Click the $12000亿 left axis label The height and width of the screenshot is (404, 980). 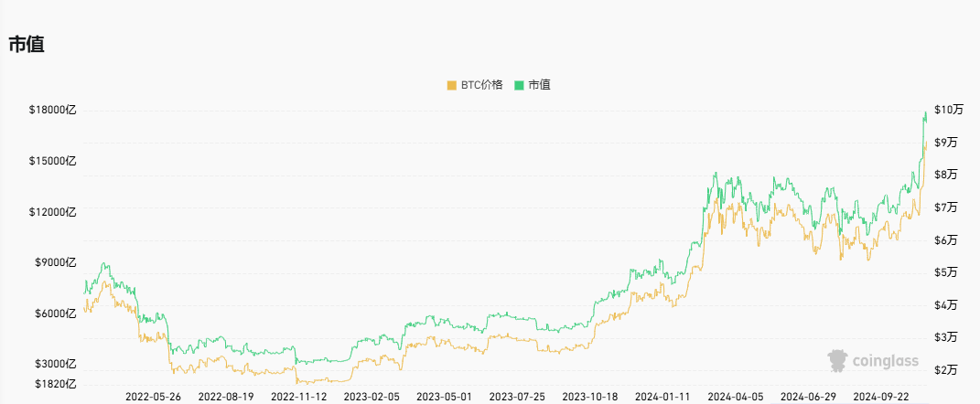[53, 212]
